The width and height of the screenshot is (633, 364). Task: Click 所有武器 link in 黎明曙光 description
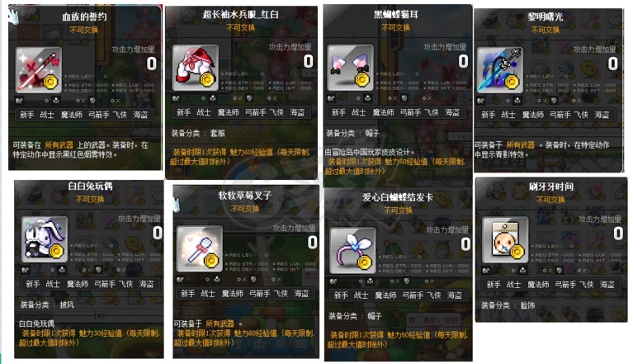[x=520, y=145]
